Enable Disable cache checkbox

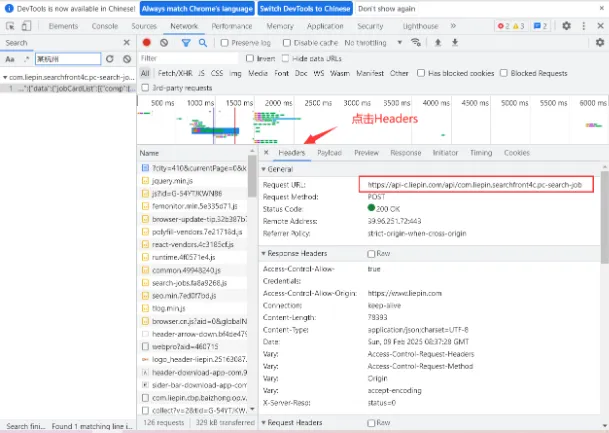[x=287, y=43]
